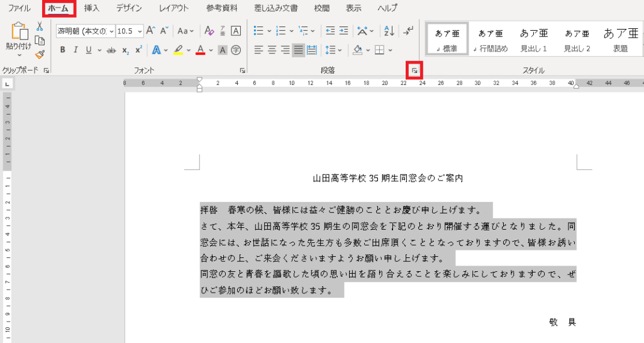This screenshot has width=644, height=343.
Task: Center align the selected text
Action: pos(272,50)
